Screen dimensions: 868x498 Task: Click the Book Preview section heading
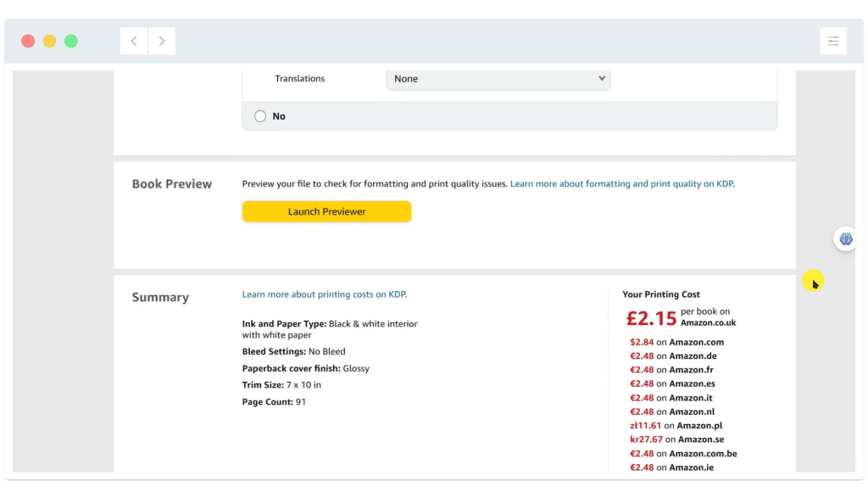point(171,184)
